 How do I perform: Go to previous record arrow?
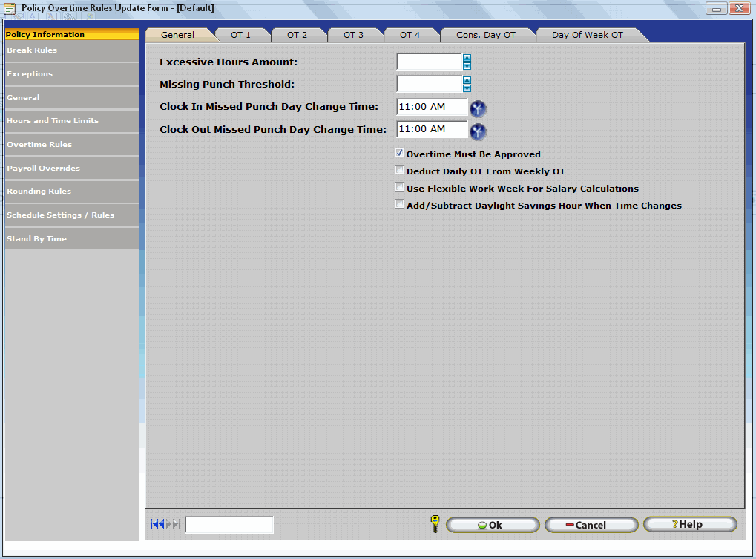pos(161,524)
